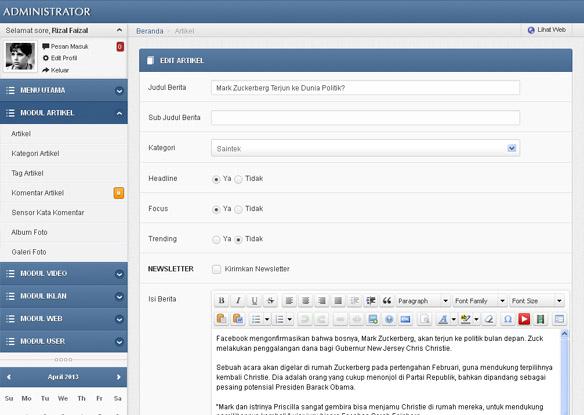
Task: Collapse the Modul Artikel section
Action: 64,113
